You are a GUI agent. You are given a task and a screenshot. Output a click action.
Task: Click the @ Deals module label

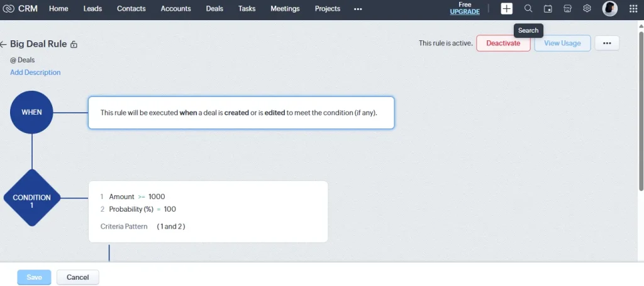pos(23,60)
